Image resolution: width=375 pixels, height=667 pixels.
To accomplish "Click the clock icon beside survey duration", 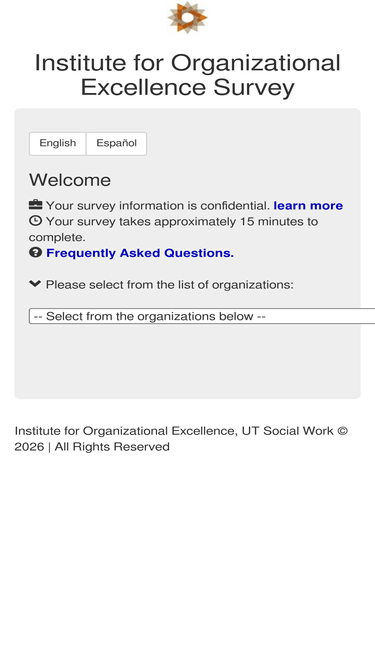I will point(35,221).
